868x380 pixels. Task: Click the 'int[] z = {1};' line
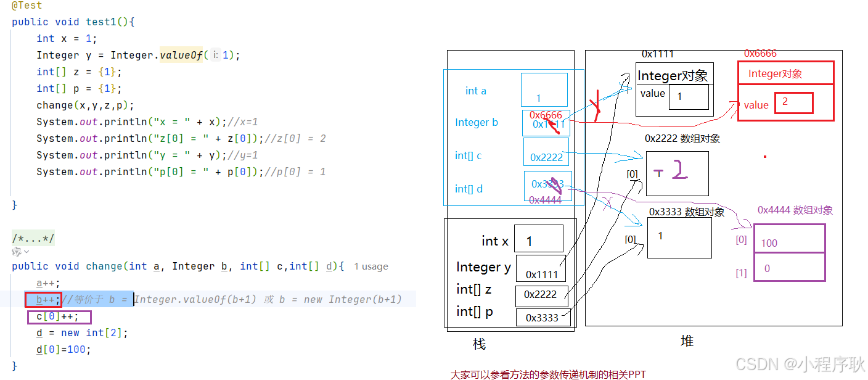(x=79, y=72)
